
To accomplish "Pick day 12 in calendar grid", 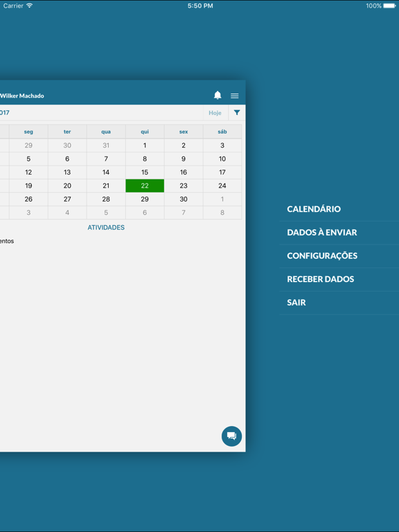I will 28,172.
